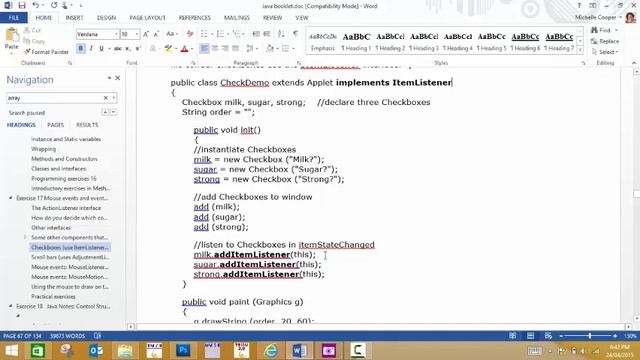Click Cut in the Clipboard group

click(x=33, y=30)
